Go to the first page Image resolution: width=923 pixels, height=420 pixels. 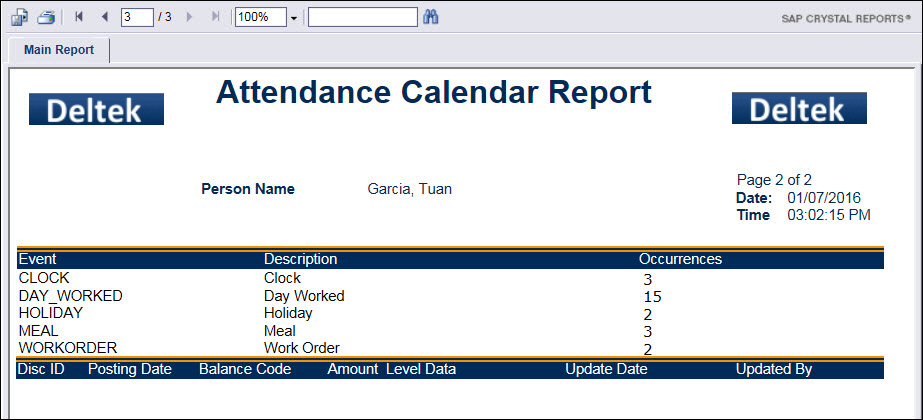click(80, 17)
